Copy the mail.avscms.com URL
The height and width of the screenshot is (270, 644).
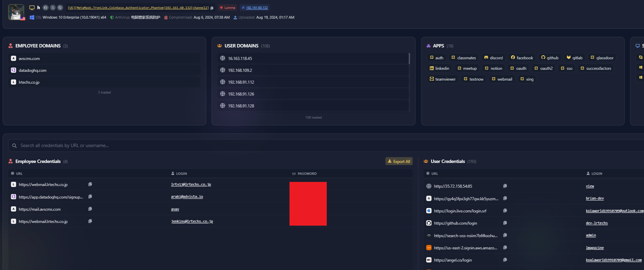point(90,209)
